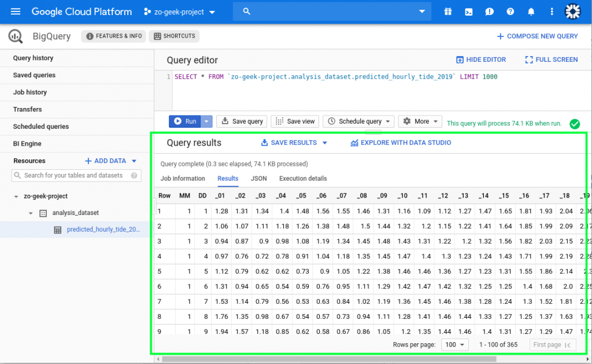Image resolution: width=592 pixels, height=364 pixels.
Task: Select the Results tab
Action: tap(228, 179)
